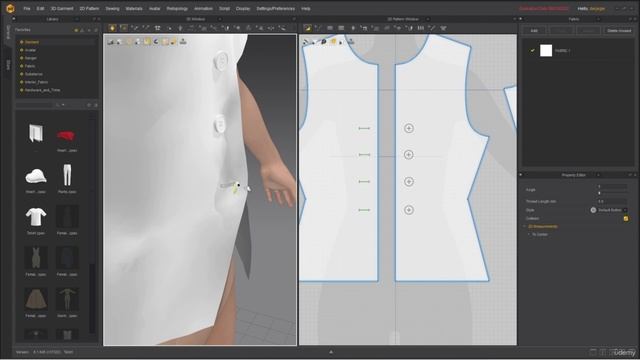The width and height of the screenshot is (640, 360).
Task: Open the white T-shirt thumbnail in Library
Action: click(x=36, y=217)
